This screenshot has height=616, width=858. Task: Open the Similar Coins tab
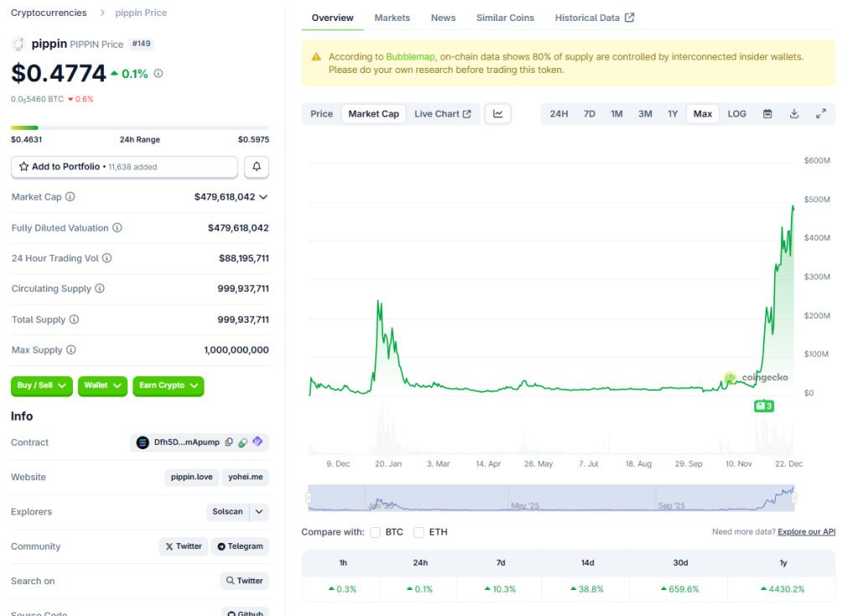(505, 18)
